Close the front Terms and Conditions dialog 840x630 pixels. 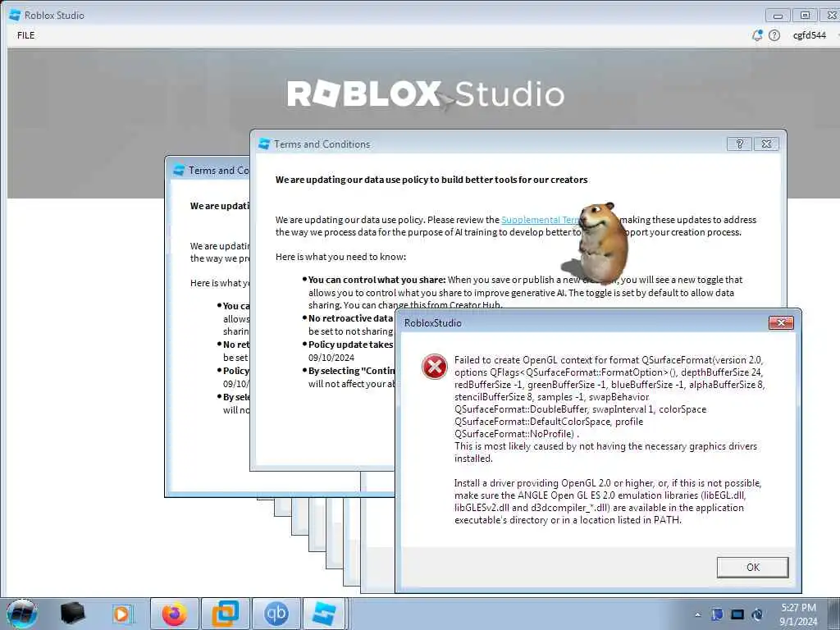(x=767, y=144)
